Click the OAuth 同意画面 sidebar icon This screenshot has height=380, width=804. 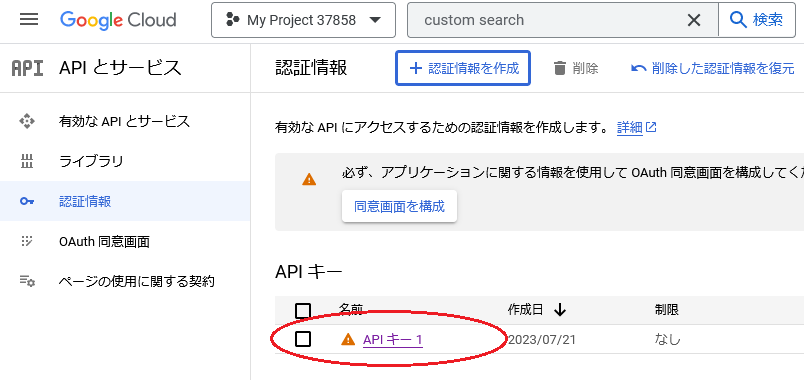coord(27,241)
